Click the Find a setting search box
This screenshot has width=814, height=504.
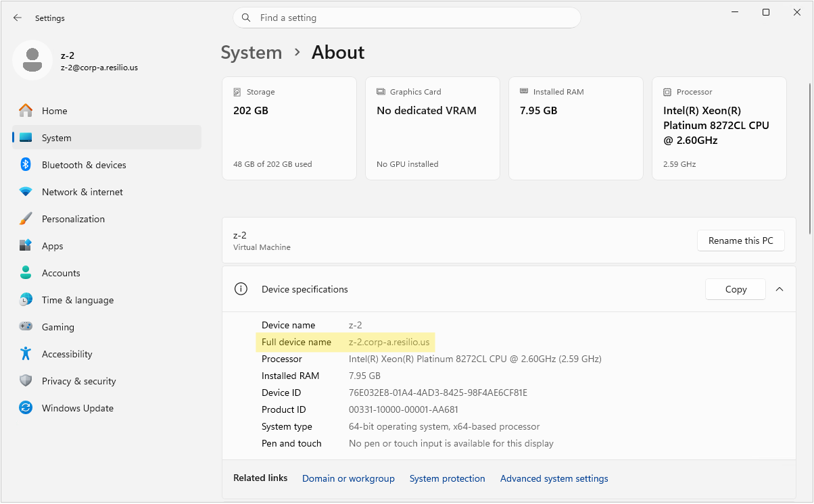(x=407, y=18)
